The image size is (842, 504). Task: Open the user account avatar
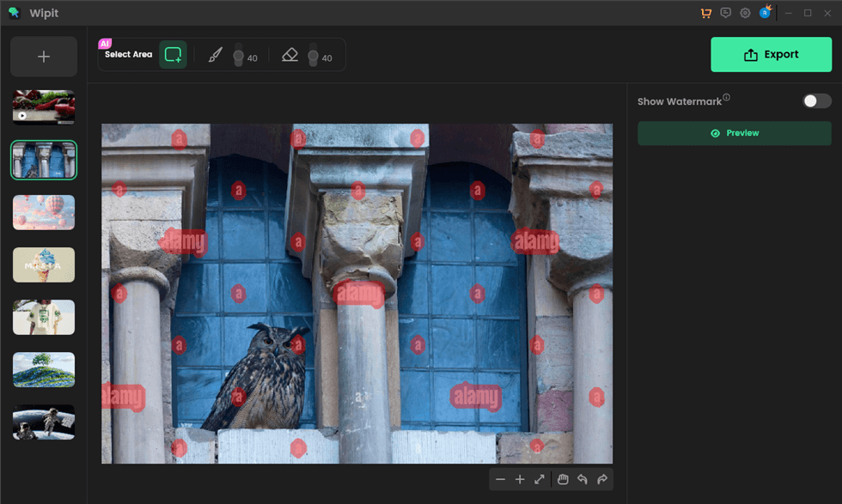point(766,12)
